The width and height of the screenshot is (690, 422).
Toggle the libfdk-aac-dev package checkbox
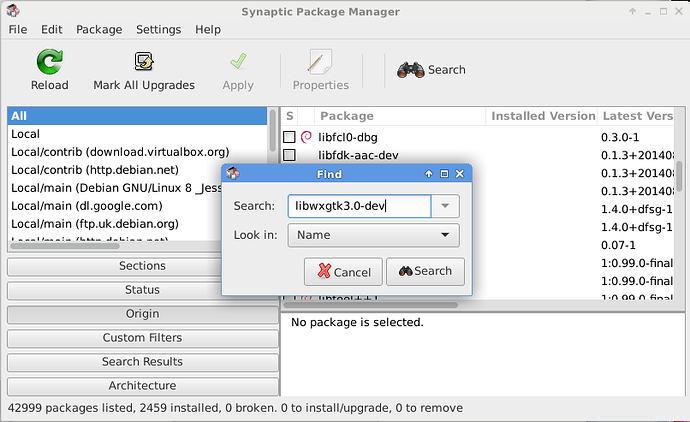289,155
